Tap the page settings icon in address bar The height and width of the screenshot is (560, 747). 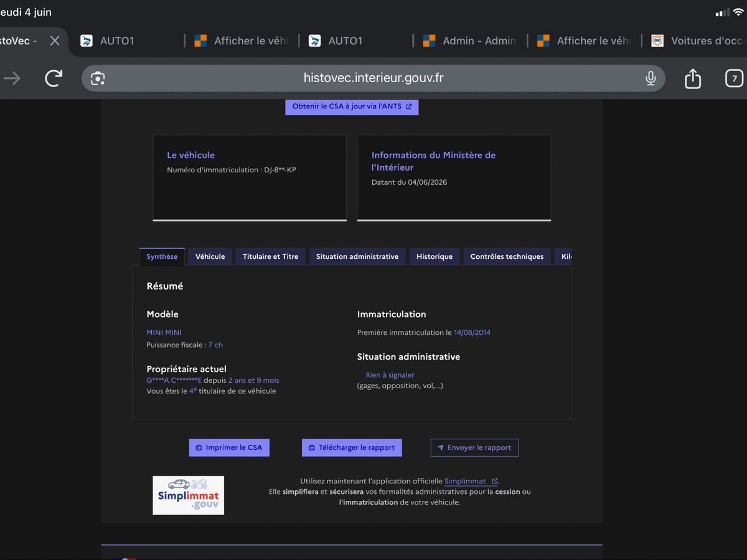(x=98, y=78)
